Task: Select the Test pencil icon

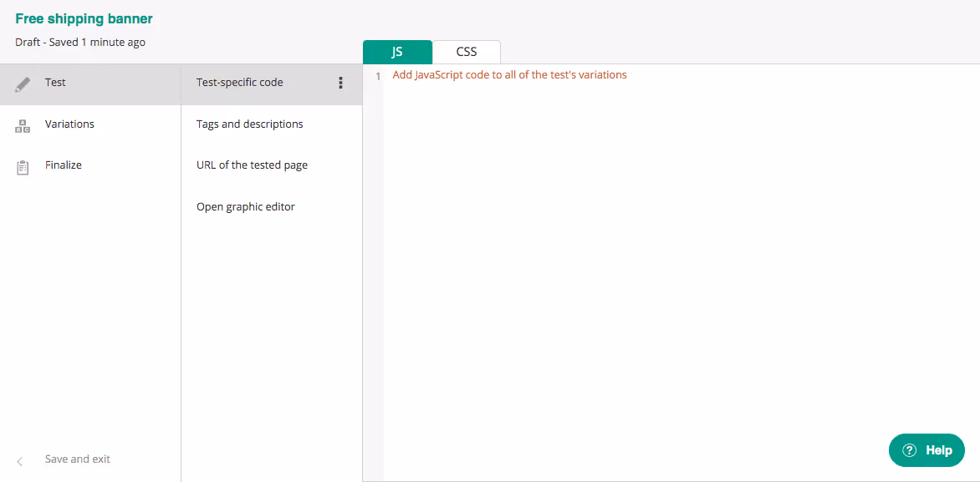Action: tap(23, 81)
